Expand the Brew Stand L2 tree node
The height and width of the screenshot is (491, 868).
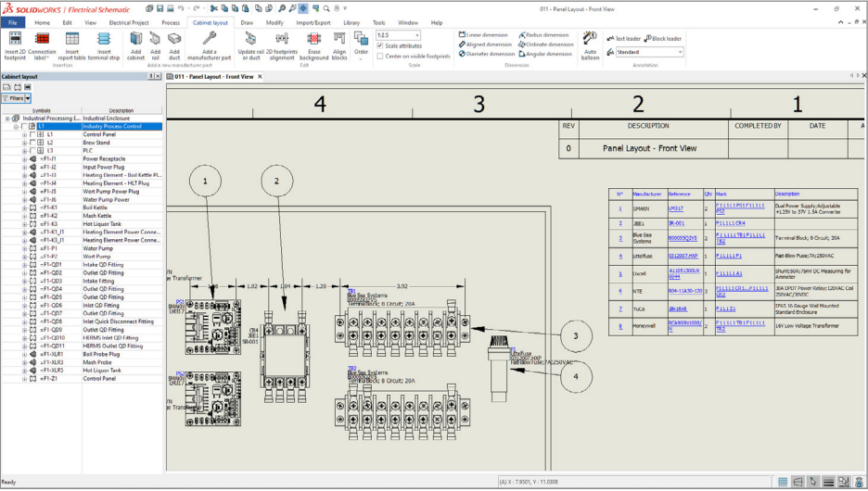click(24, 143)
